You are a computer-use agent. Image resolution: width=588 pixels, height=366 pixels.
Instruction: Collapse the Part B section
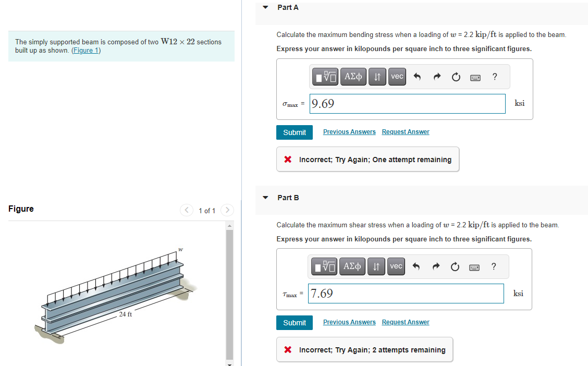pos(265,198)
